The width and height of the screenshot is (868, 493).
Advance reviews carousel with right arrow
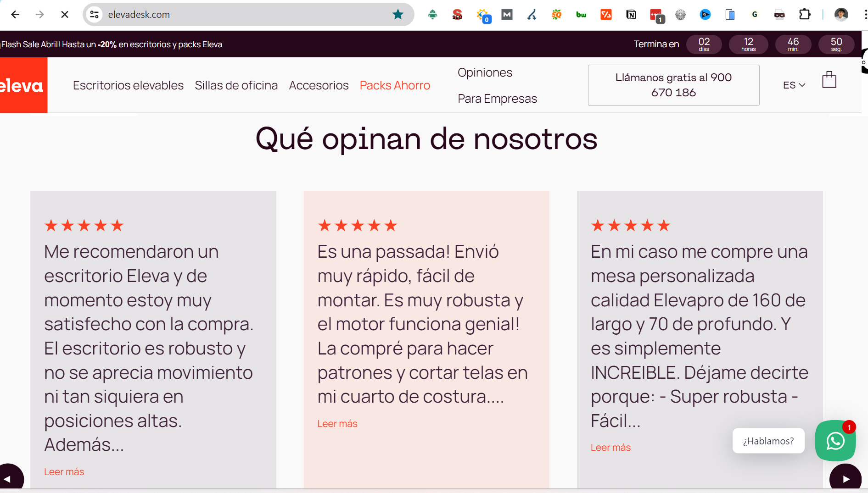pos(846,479)
